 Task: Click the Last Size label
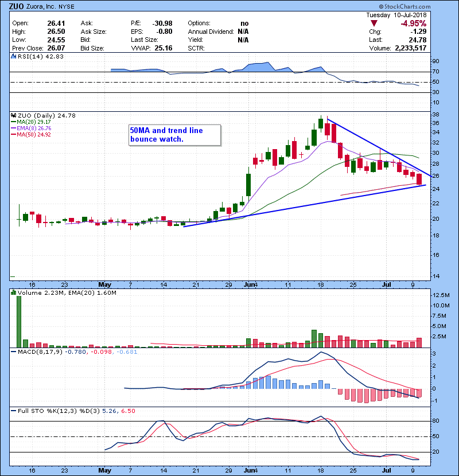(145, 40)
